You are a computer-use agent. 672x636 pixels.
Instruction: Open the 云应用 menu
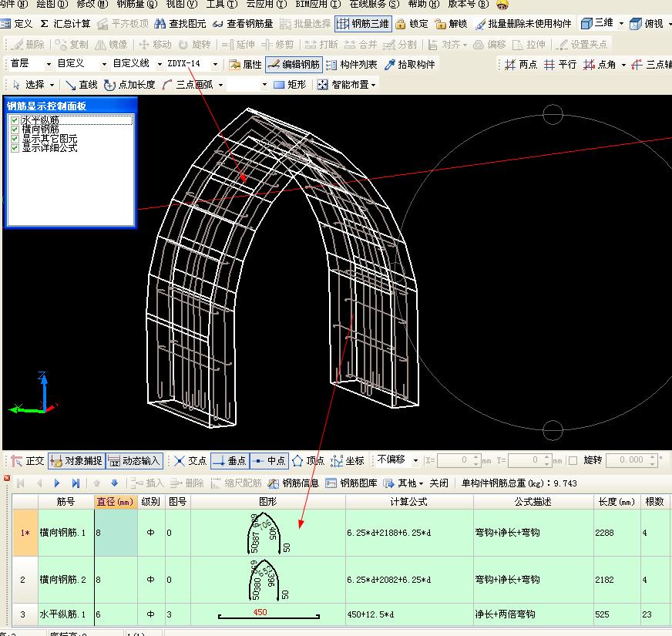(x=266, y=5)
